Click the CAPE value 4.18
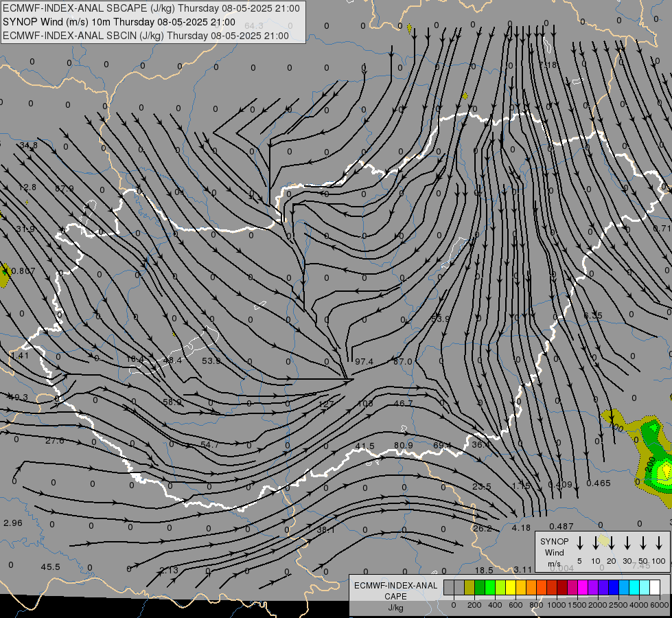 click(521, 528)
